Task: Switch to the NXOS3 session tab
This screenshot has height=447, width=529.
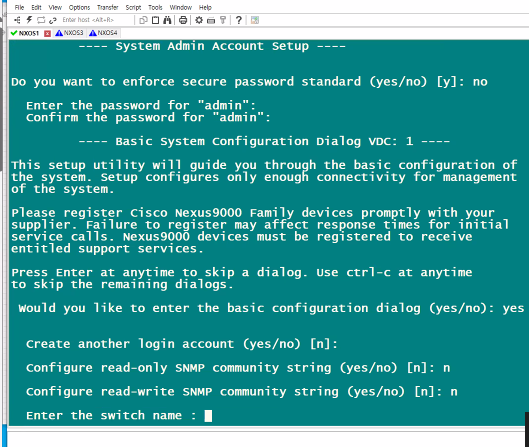Action: (x=69, y=33)
